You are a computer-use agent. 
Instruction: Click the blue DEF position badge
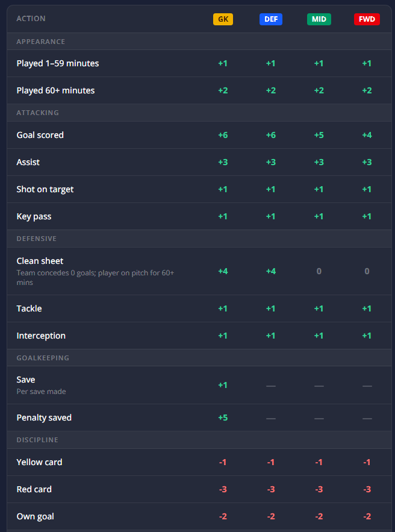pyautogui.click(x=271, y=19)
